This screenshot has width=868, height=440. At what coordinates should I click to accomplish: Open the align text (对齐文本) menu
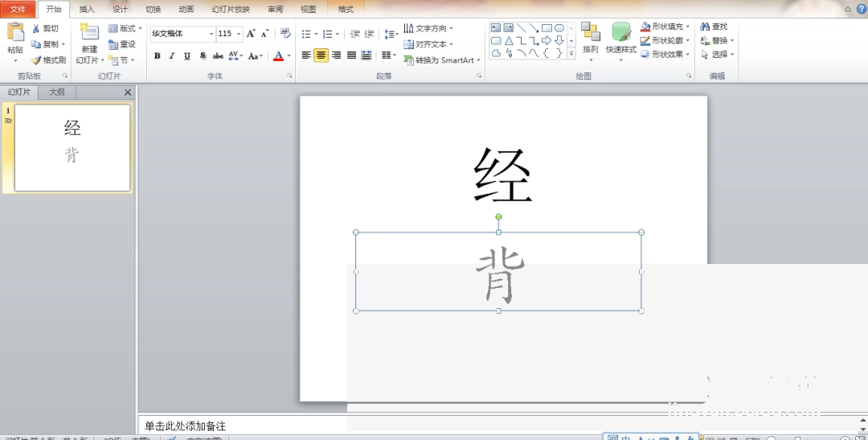click(428, 43)
